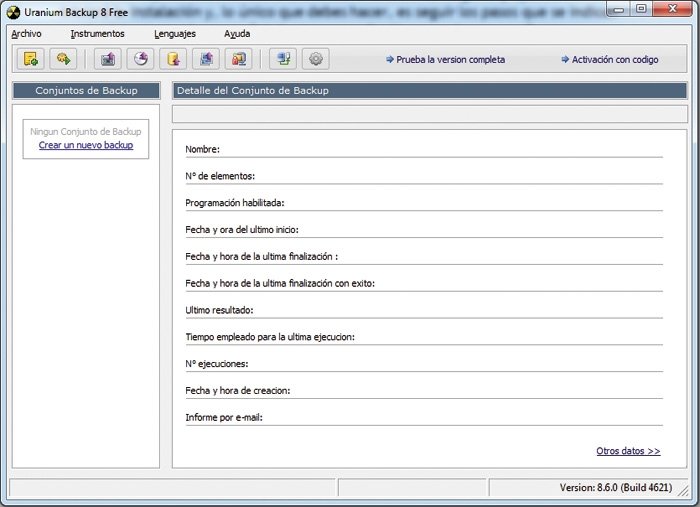Image resolution: width=700 pixels, height=507 pixels.
Task: Click the Uranium Backup radiation icon in title bar
Action: (x=13, y=12)
